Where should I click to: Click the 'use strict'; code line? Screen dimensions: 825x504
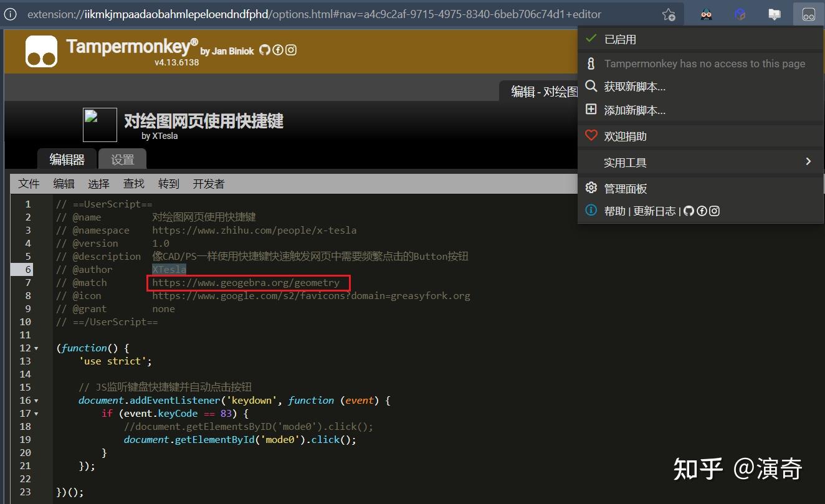[x=115, y=361]
